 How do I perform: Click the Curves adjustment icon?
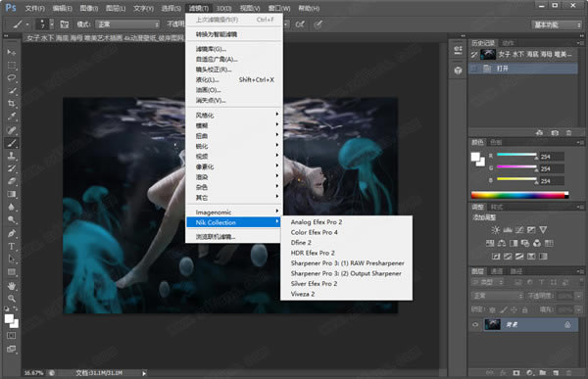coord(519,230)
